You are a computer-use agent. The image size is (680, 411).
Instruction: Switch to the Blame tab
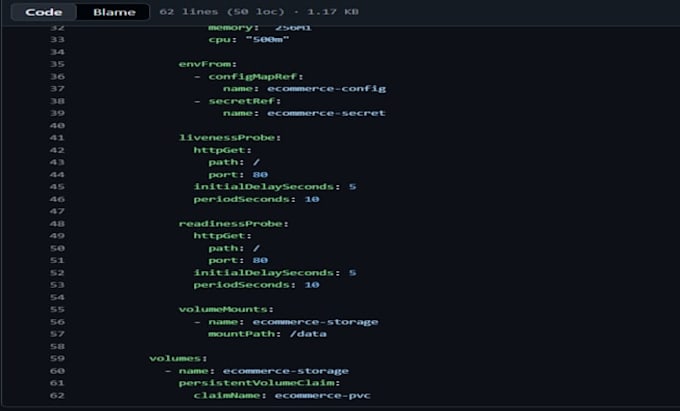[114, 12]
